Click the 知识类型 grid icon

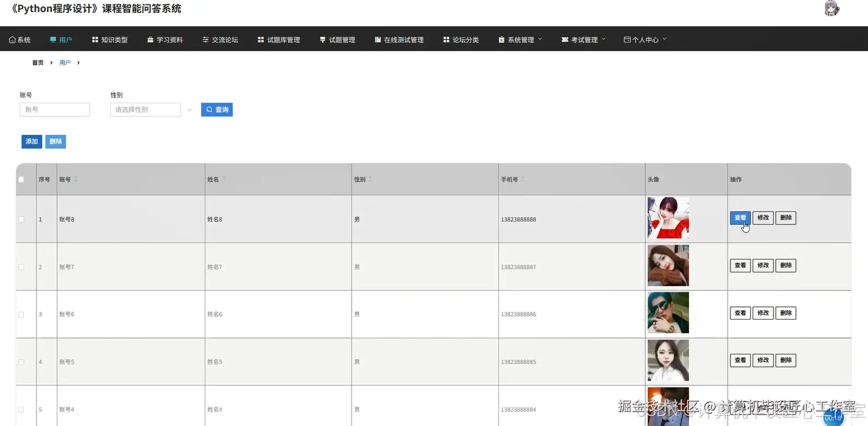tap(95, 40)
